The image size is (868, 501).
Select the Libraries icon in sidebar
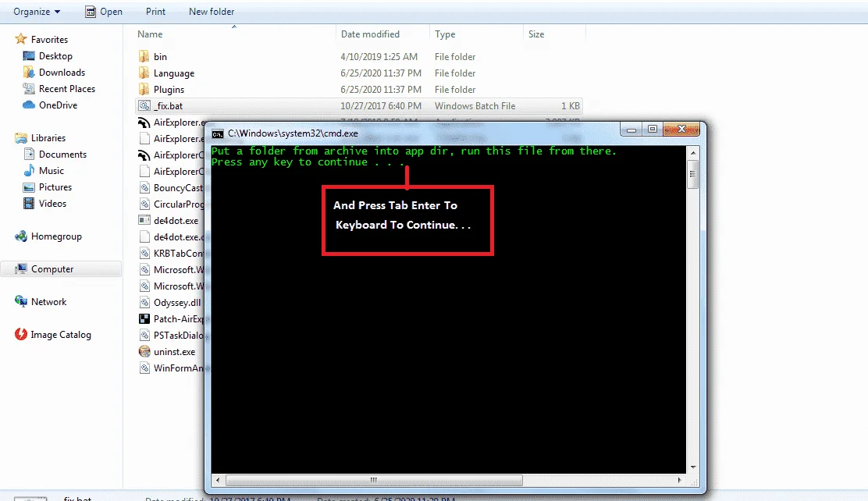(x=21, y=138)
